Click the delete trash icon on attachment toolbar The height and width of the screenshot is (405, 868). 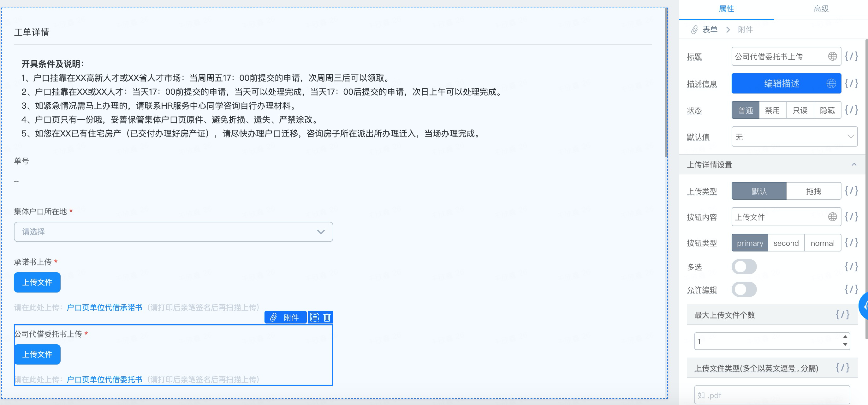click(x=327, y=317)
